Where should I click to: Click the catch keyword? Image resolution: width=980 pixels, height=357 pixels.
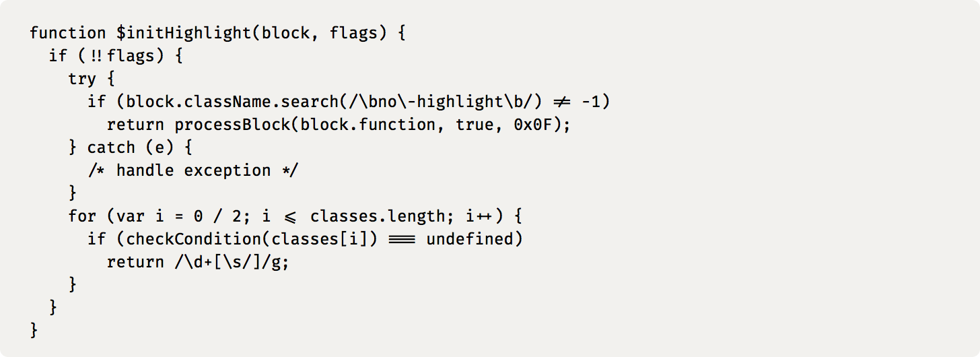pos(111,148)
